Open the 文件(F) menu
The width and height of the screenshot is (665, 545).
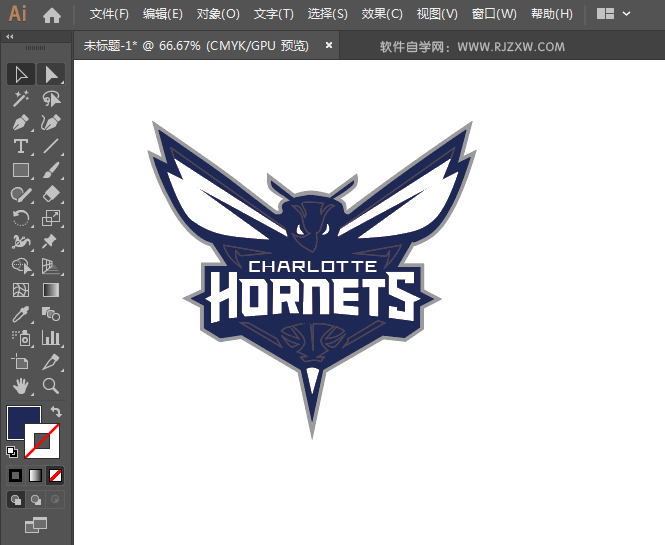coord(109,14)
